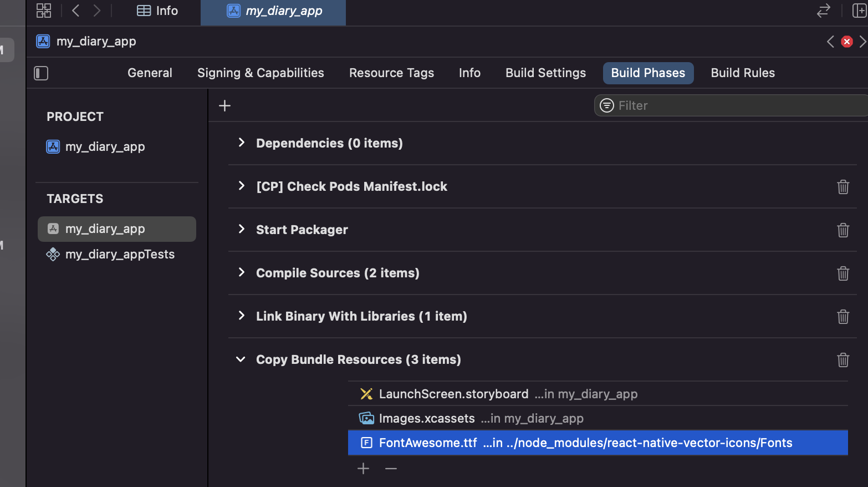Jump to the previous issue
Screen dimensions: 868x487
click(x=830, y=42)
